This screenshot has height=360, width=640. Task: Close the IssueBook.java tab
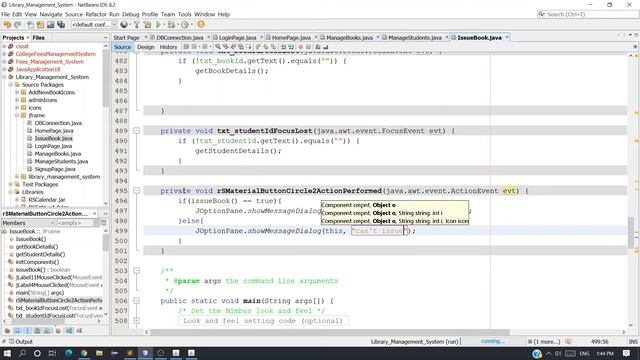507,37
